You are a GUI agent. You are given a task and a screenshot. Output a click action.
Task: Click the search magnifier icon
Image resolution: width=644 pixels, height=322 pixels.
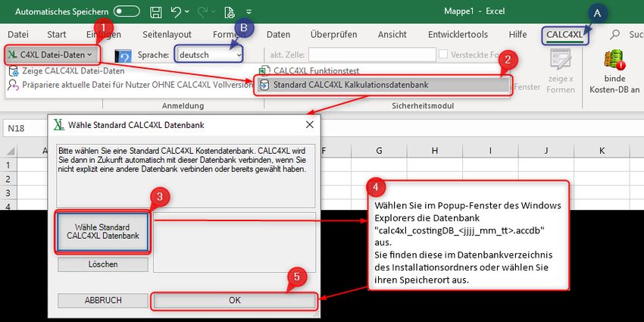614,35
